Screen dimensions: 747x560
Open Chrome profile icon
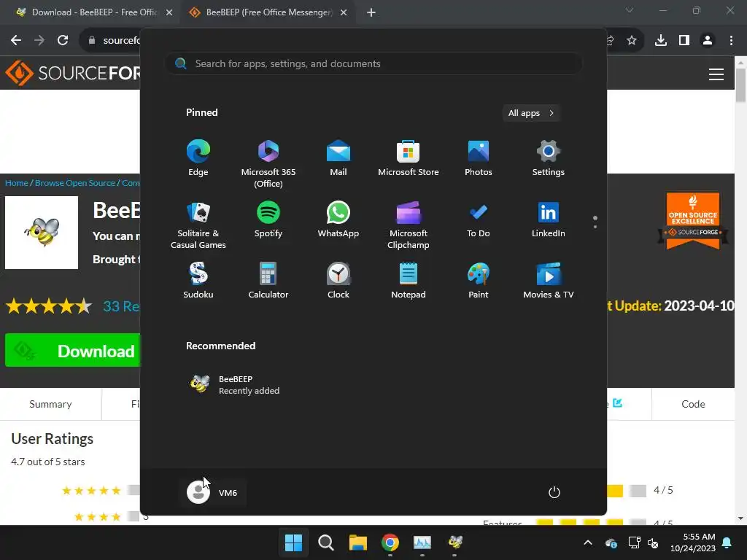(708, 40)
